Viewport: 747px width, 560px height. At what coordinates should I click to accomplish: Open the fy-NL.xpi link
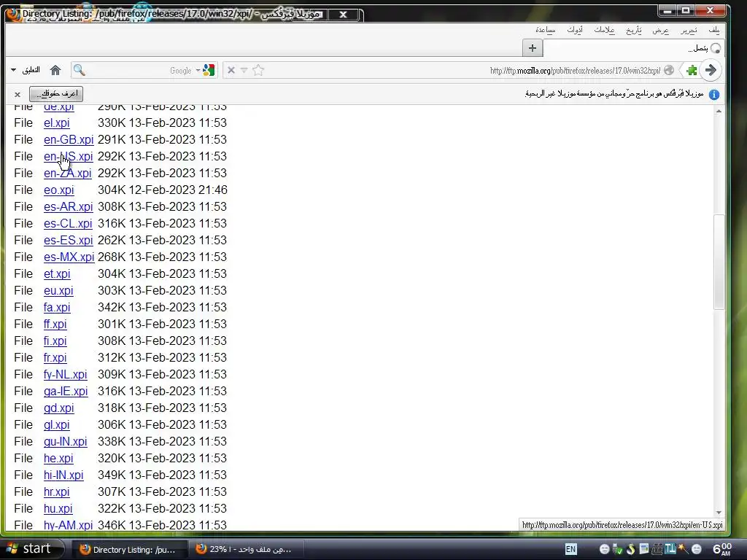pyautogui.click(x=65, y=374)
